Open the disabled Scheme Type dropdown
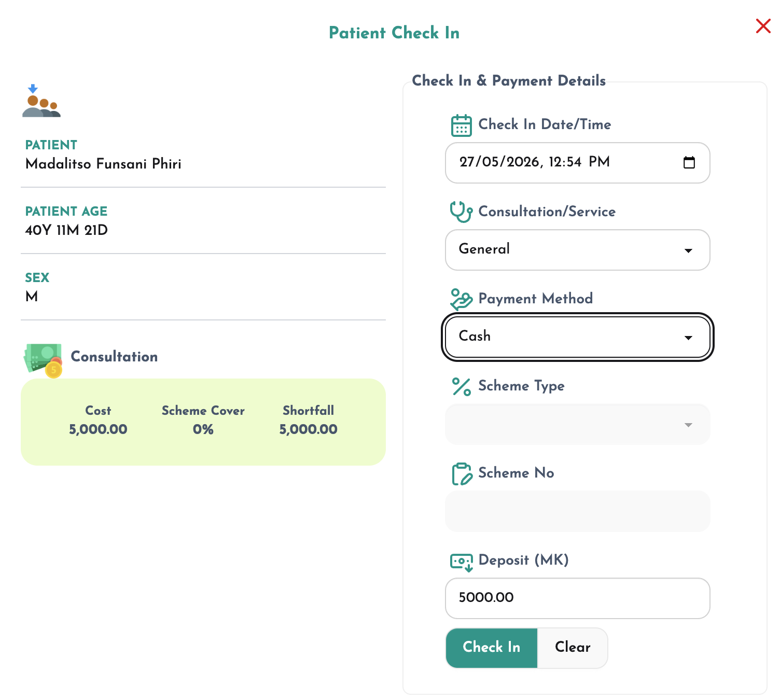The height and width of the screenshot is (700, 780). pos(577,424)
